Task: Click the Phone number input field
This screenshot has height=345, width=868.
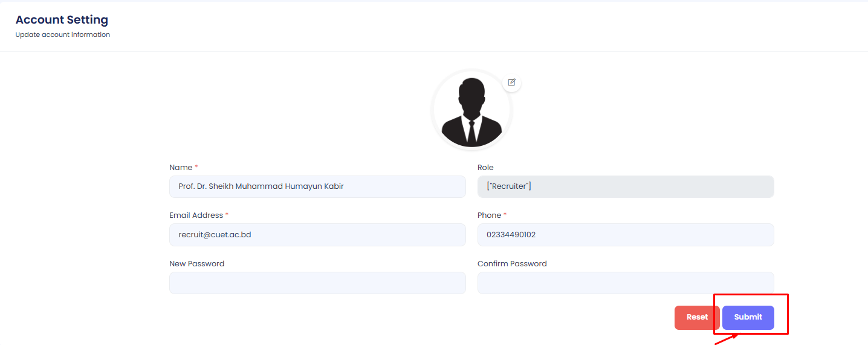Action: pyautogui.click(x=625, y=235)
